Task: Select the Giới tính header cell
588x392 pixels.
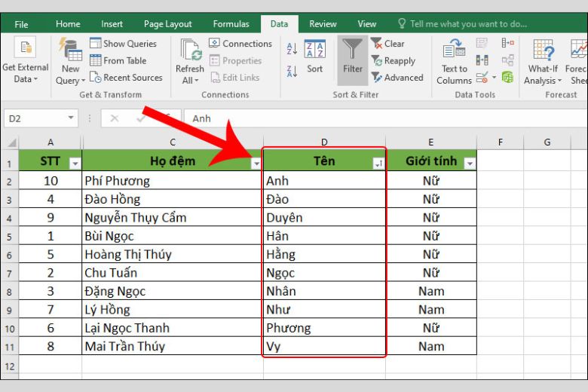Action: click(431, 161)
